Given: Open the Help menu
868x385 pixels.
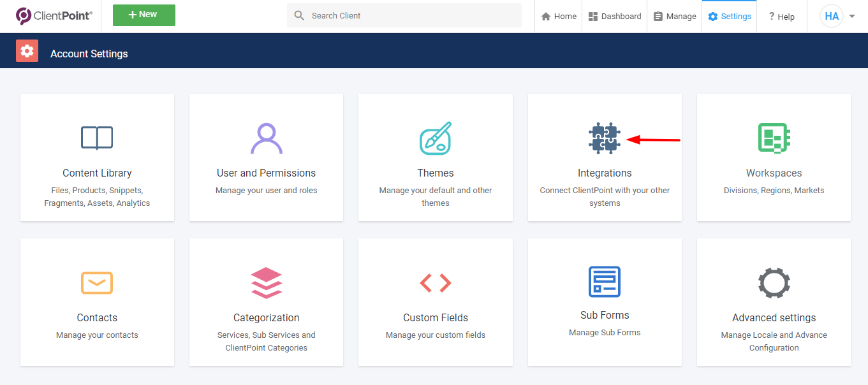Looking at the screenshot, I should (x=781, y=17).
